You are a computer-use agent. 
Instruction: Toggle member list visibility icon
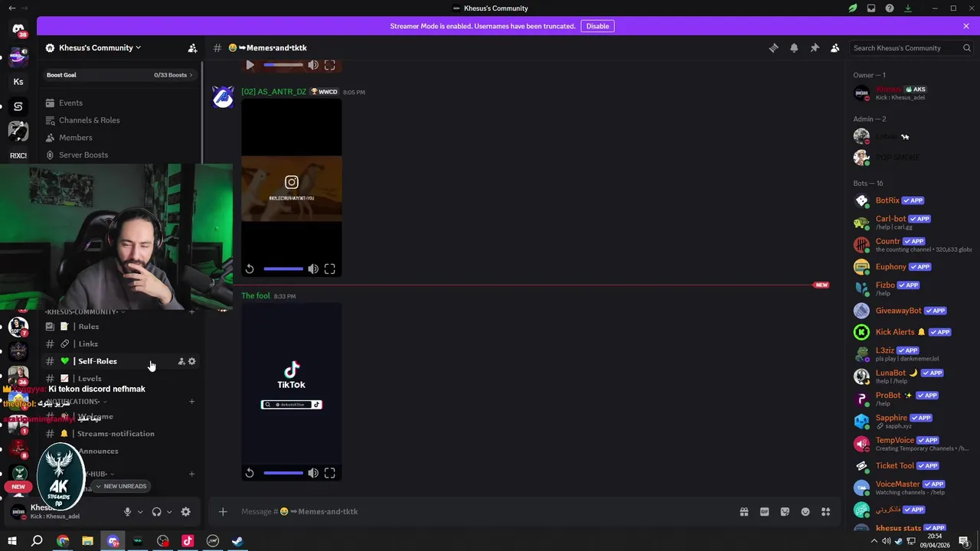pos(835,47)
